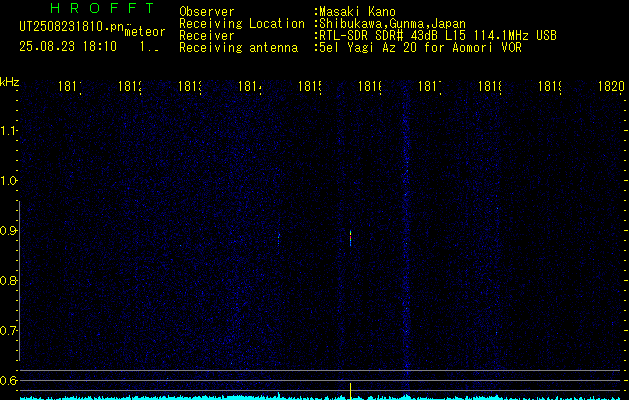The image size is (629, 400).
Task: Click the RTL-SDR SDR# 43dB receiver details
Action: point(438,36)
